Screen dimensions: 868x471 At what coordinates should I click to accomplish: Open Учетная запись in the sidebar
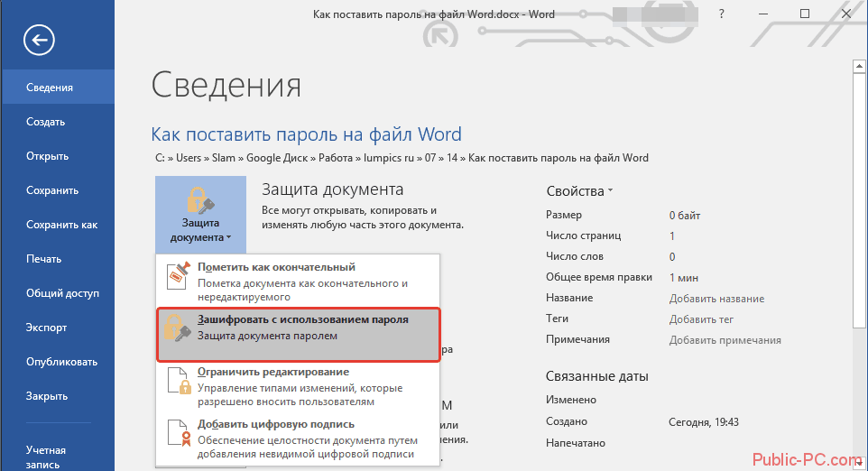pyautogui.click(x=58, y=457)
